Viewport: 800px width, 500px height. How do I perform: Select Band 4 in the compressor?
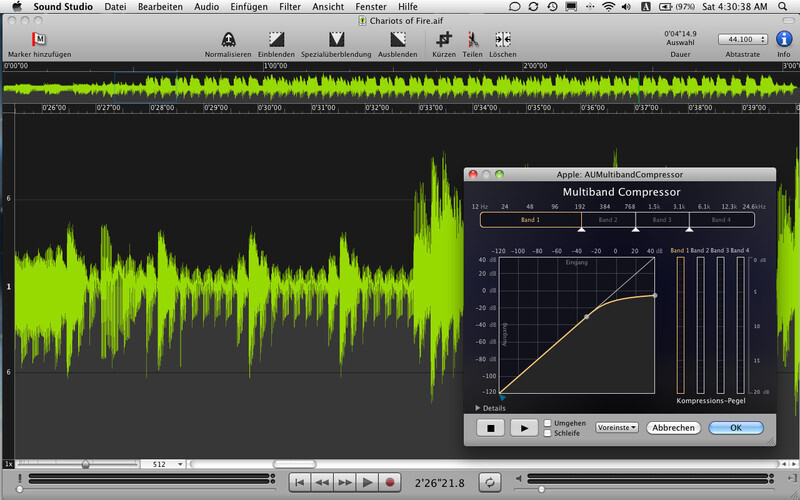click(721, 220)
